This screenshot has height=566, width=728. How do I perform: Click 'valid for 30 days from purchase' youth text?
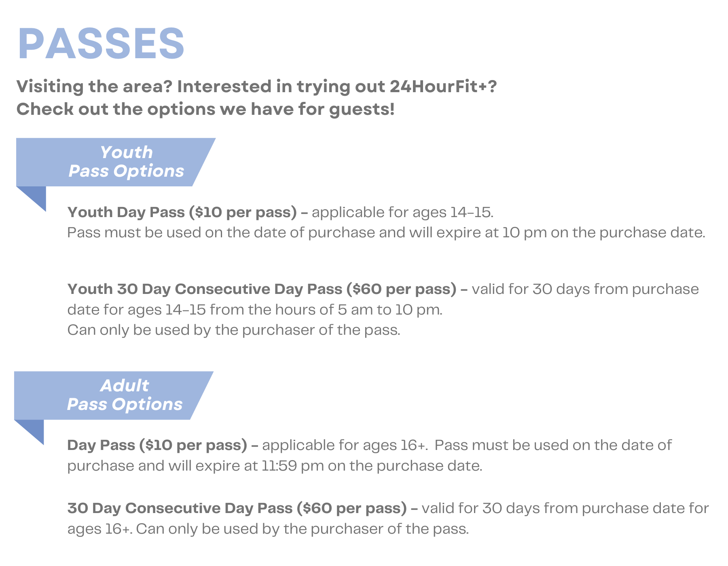[x=585, y=289]
